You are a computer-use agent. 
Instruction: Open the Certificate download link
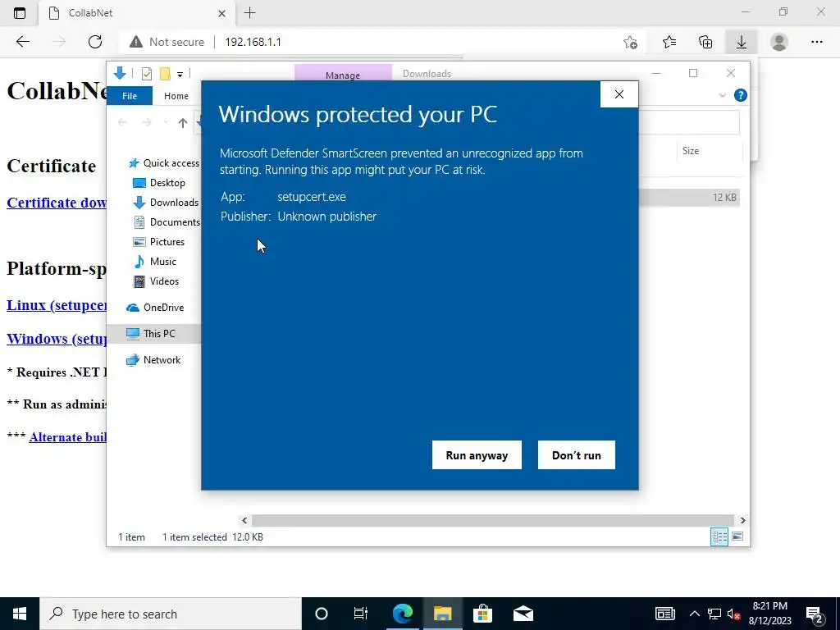click(x=57, y=203)
